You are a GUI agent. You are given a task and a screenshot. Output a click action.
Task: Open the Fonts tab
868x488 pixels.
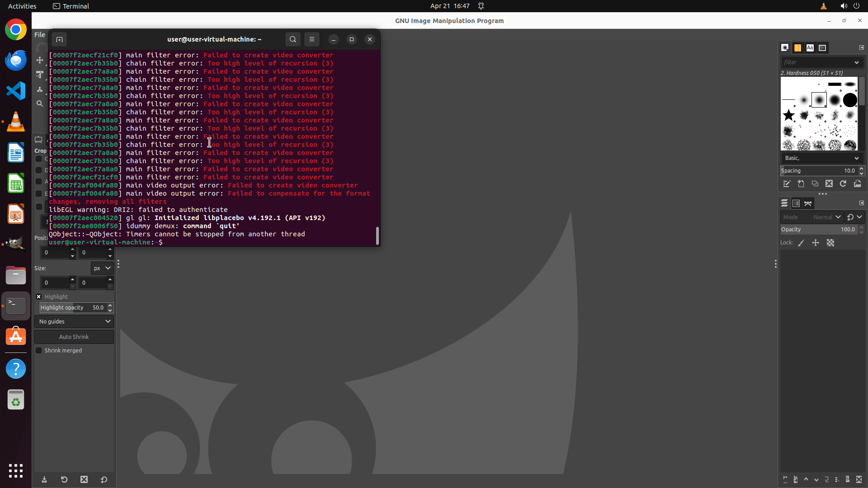[x=810, y=48]
